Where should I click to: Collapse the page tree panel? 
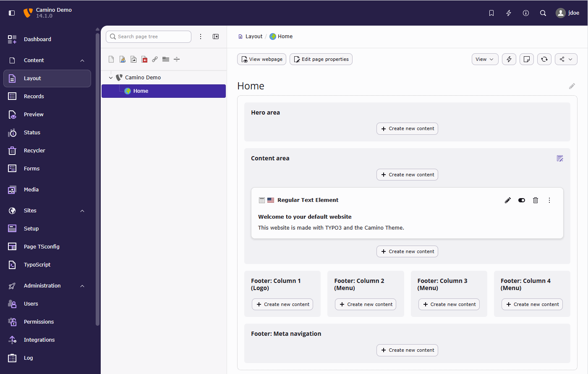216,37
